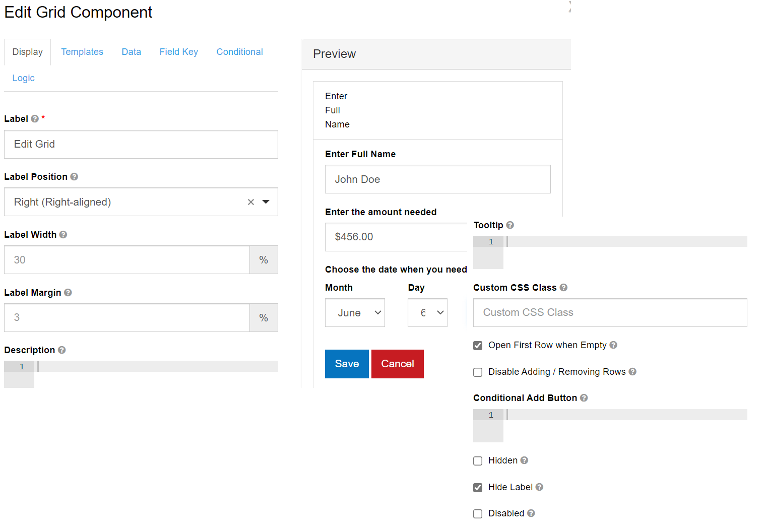The image size is (766, 532).
Task: Select the Display tab
Action: (x=28, y=52)
